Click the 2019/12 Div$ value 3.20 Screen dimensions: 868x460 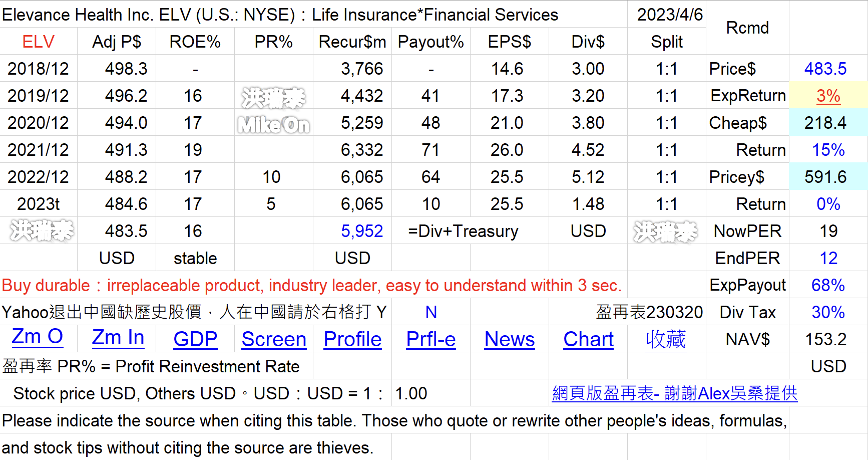pyautogui.click(x=588, y=96)
